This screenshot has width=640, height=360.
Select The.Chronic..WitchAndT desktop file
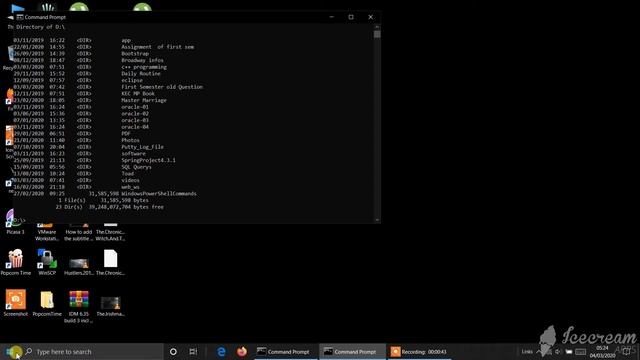[110, 232]
